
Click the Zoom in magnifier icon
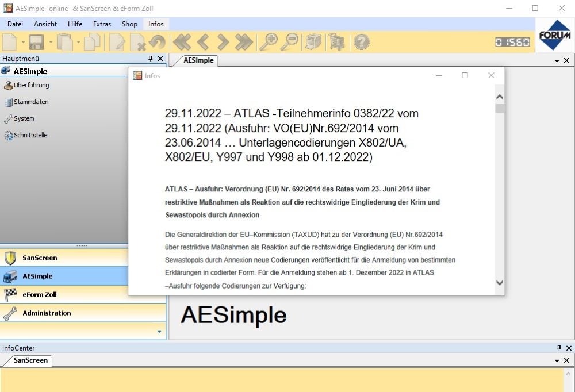point(269,42)
